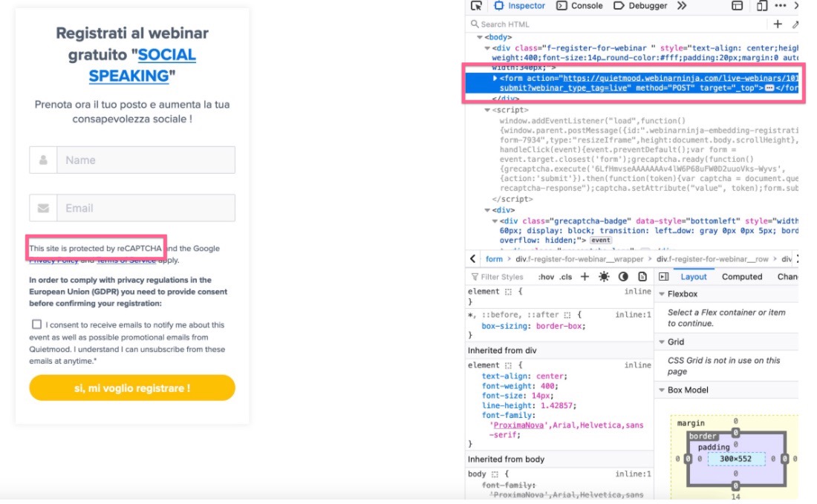Select the form breadcrumb
Screen dimensions: 817x504
point(494,259)
